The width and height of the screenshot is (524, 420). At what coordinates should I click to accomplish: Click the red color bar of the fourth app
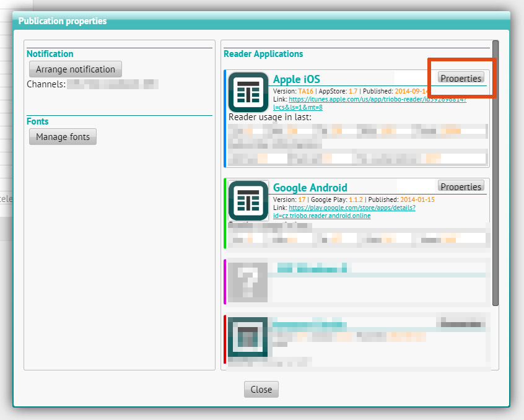pyautogui.click(x=225, y=339)
